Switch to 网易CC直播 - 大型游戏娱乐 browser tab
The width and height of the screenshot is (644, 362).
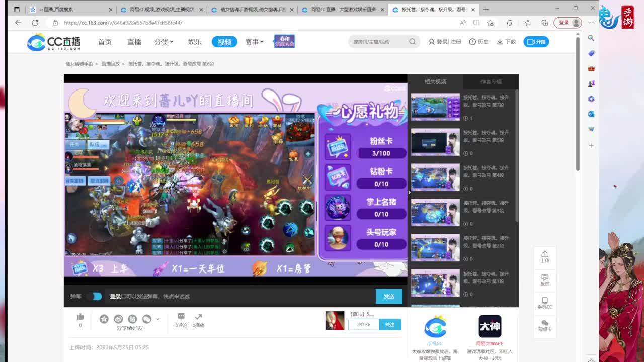(343, 10)
